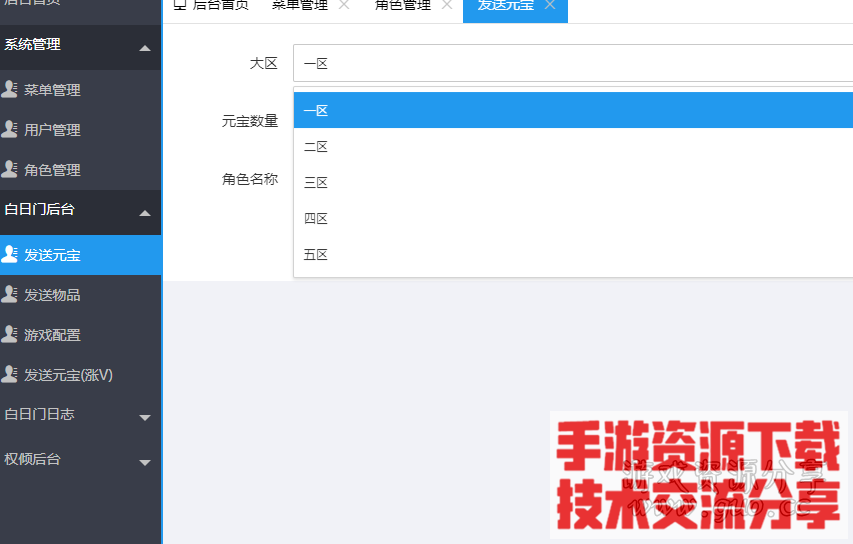Open 发送元宝(涨V) sidebar item
The height and width of the screenshot is (544, 853).
click(81, 375)
